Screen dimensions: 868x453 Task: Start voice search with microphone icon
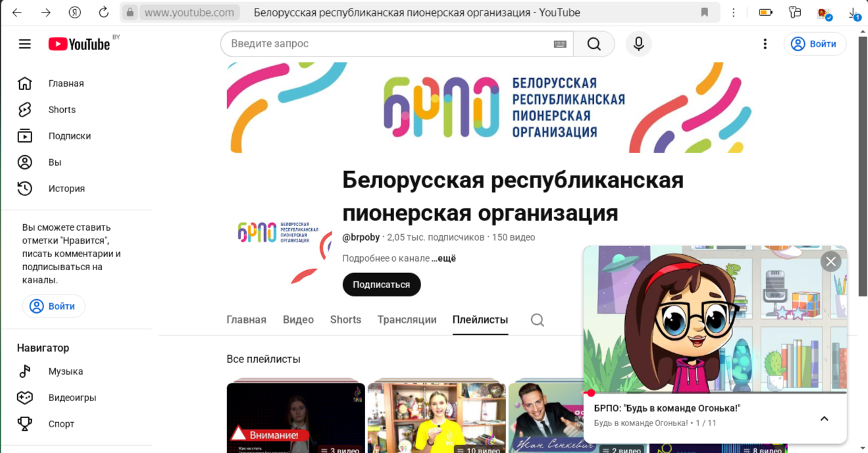[x=638, y=44]
